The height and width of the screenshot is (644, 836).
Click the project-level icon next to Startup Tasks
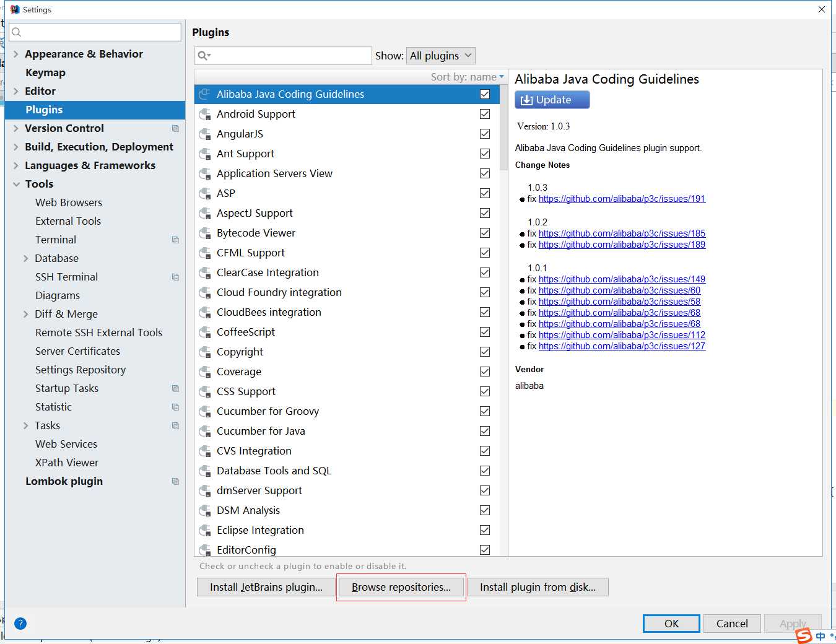point(175,388)
